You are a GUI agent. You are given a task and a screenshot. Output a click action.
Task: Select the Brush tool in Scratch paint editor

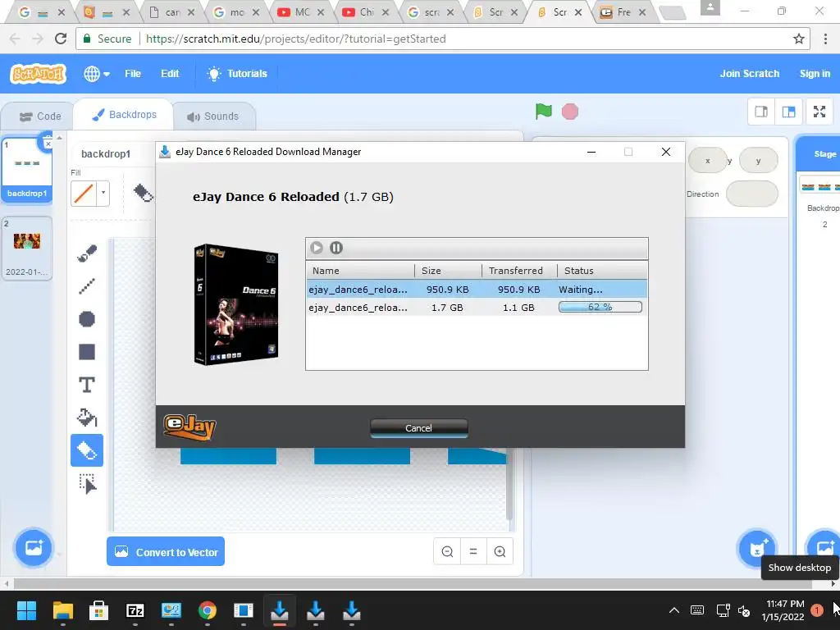click(87, 253)
